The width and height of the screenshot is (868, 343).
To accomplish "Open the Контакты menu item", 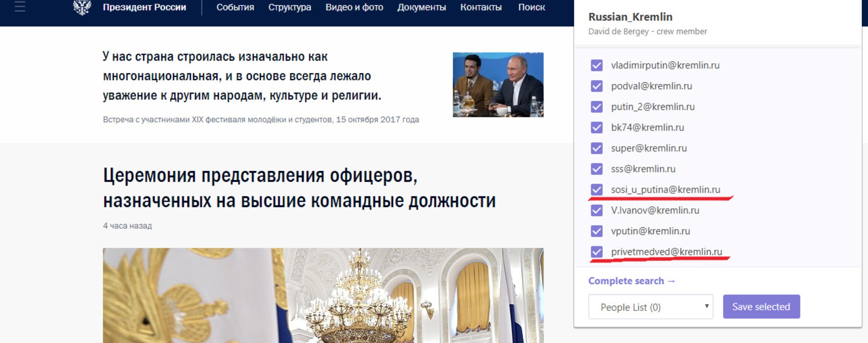I will pyautogui.click(x=481, y=7).
